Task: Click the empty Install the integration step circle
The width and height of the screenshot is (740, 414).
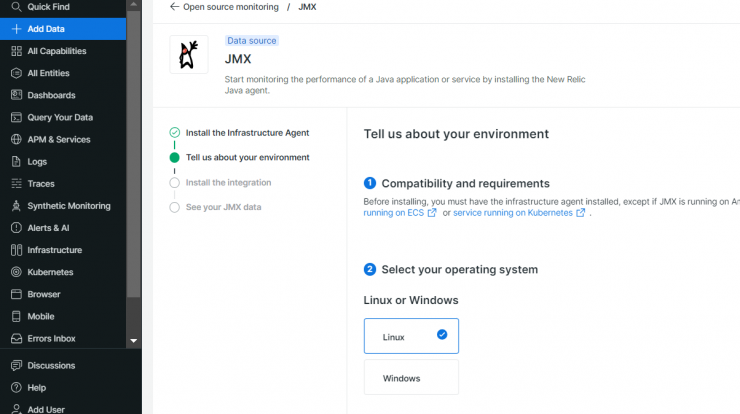Action: pos(175,183)
